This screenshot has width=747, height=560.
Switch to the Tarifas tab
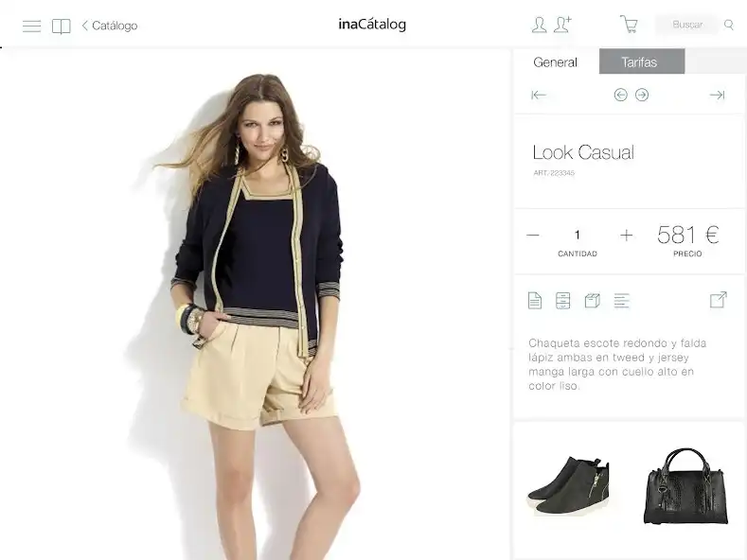[641, 61]
